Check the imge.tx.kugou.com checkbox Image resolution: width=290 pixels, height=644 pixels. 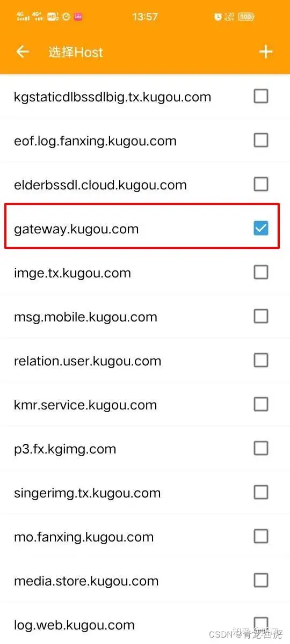pyautogui.click(x=261, y=273)
